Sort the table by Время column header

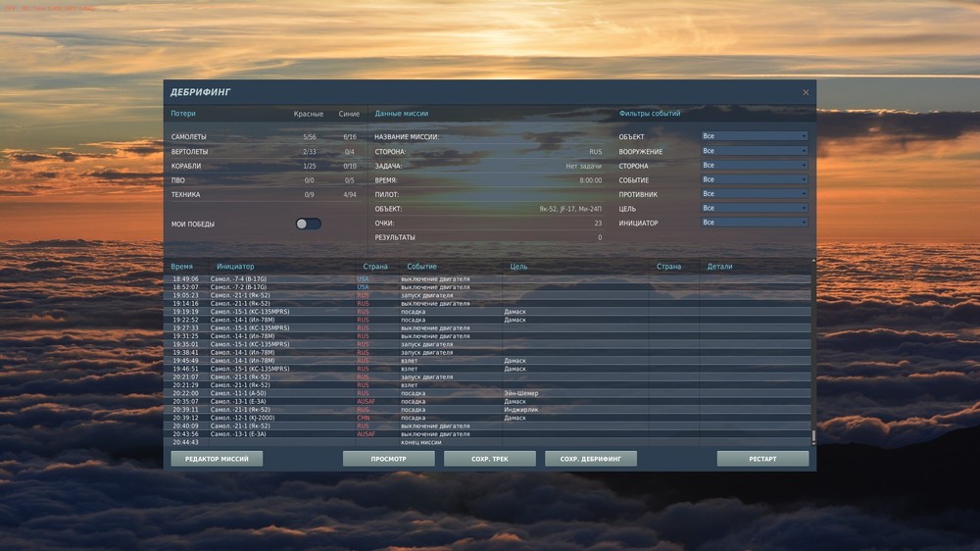pos(182,267)
